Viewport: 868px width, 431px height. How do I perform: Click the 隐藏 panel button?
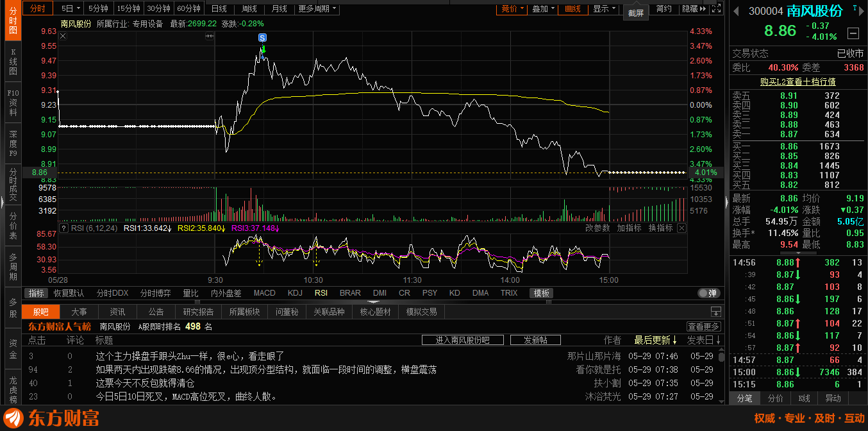click(x=694, y=9)
